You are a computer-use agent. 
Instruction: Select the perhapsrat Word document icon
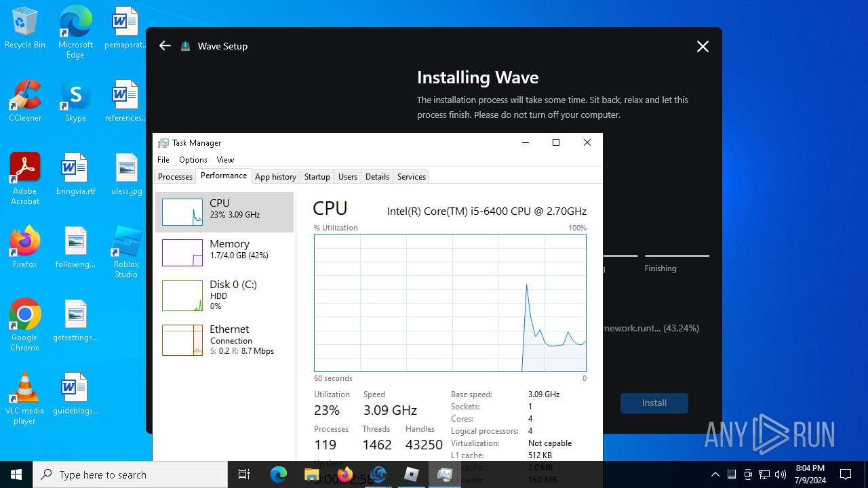pyautogui.click(x=125, y=28)
